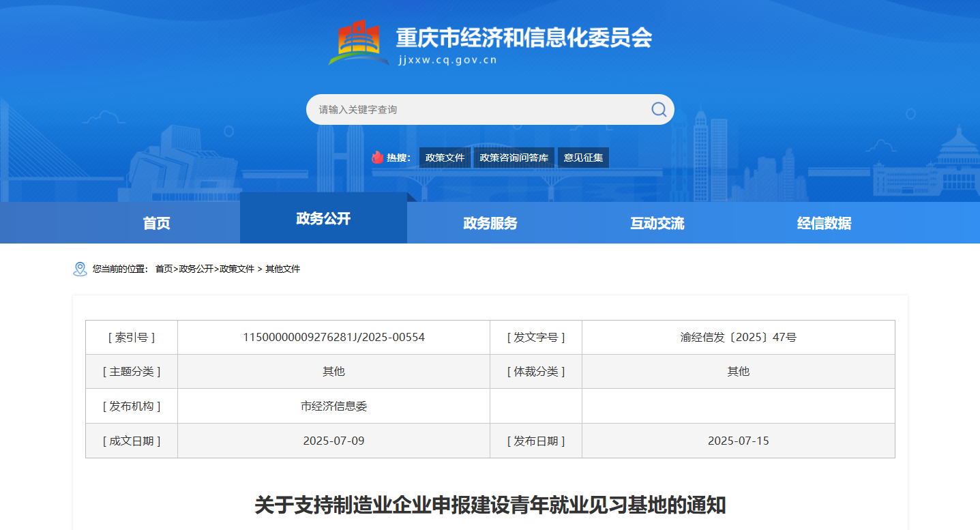Click 首页 in the breadcrumb path
Image resolution: width=980 pixels, height=530 pixels.
164,269
